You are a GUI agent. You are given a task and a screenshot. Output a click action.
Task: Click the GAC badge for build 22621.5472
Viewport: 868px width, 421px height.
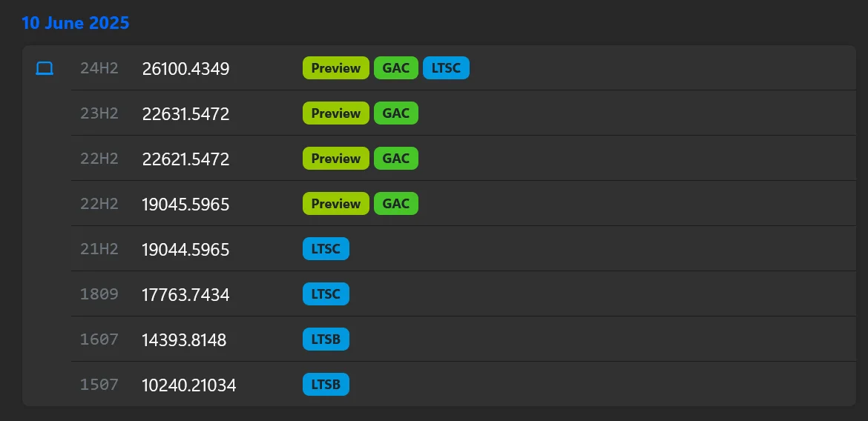click(x=396, y=159)
